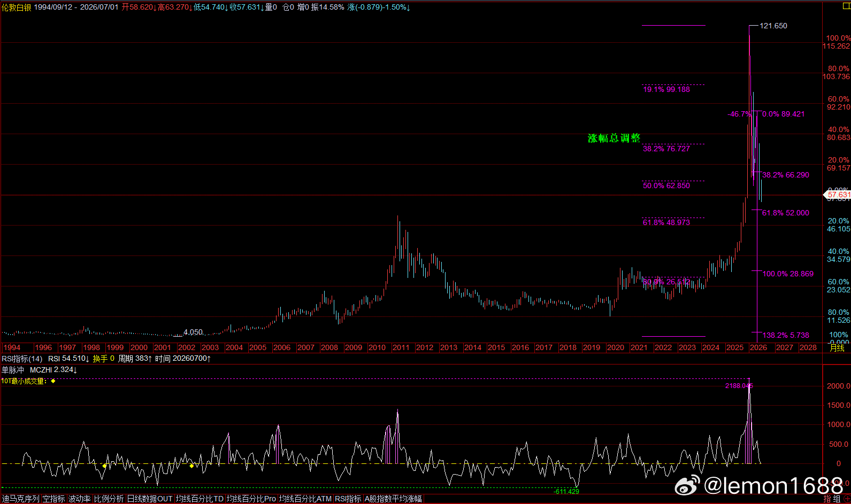
Task: Click the 月线 period selector label
Action: (x=837, y=347)
